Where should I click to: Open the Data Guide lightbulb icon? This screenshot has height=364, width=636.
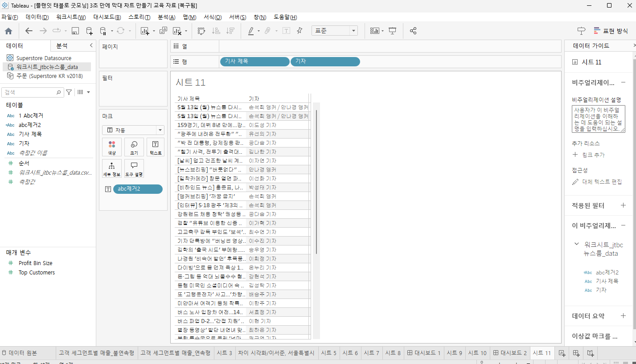click(x=581, y=31)
